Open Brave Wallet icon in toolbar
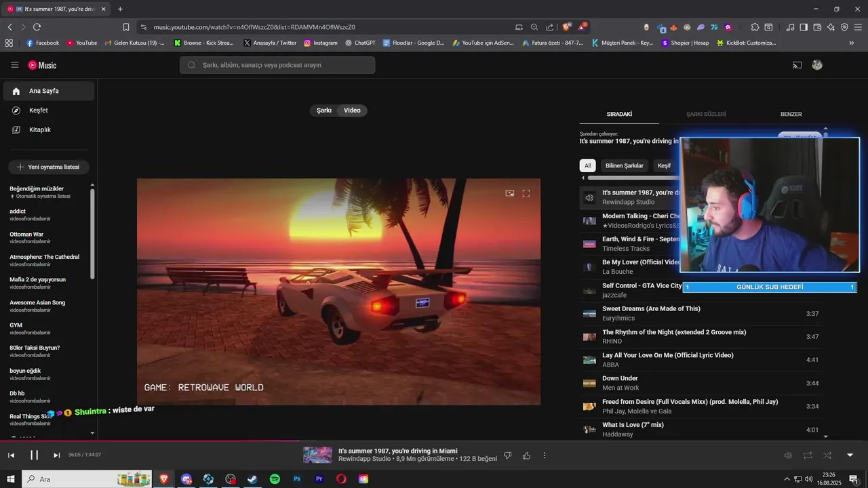 (x=817, y=27)
